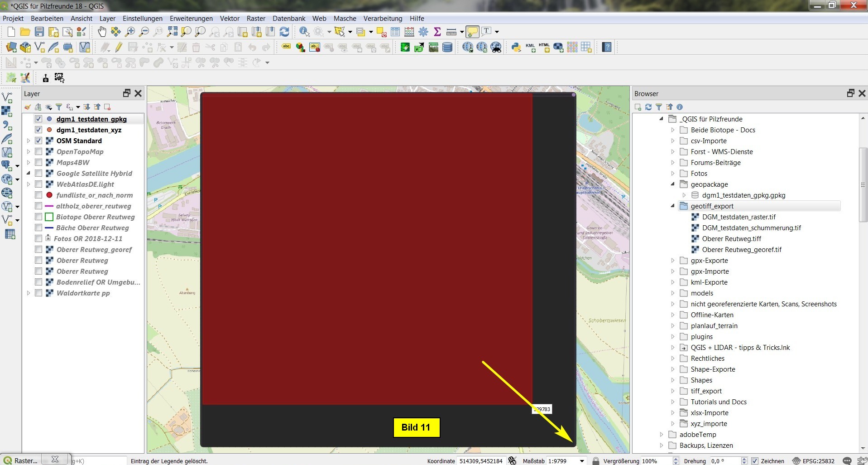The image size is (868, 465).
Task: Click the Refresh map icon
Action: click(284, 32)
